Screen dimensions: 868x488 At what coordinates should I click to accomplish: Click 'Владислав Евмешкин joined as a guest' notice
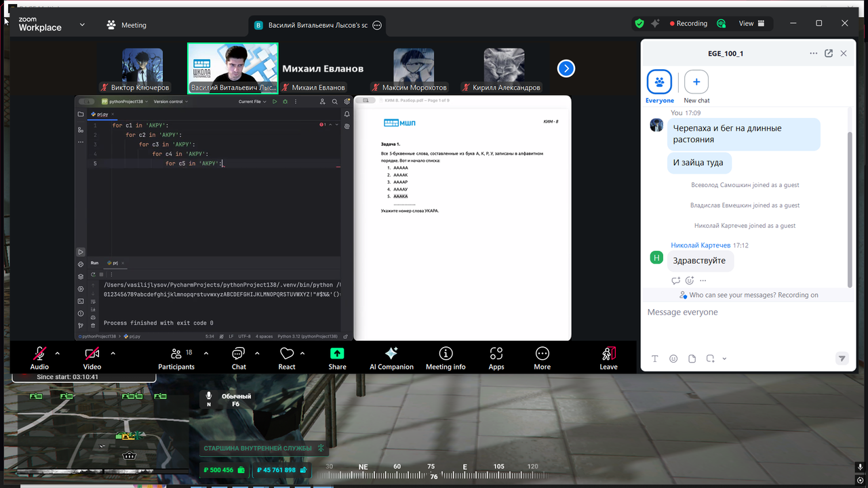click(x=745, y=205)
